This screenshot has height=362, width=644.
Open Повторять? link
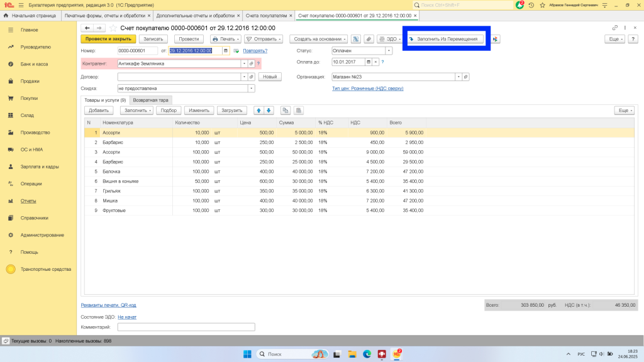[255, 51]
